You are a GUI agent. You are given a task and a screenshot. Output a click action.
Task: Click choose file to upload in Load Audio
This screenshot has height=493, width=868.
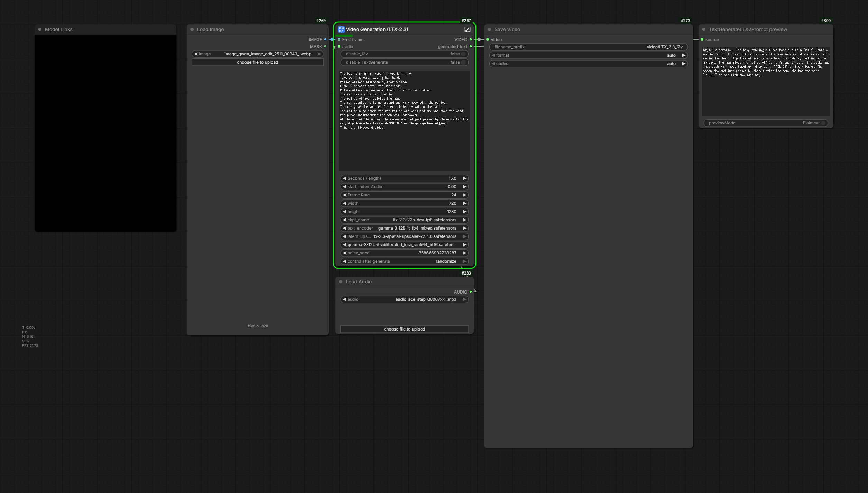tap(404, 329)
